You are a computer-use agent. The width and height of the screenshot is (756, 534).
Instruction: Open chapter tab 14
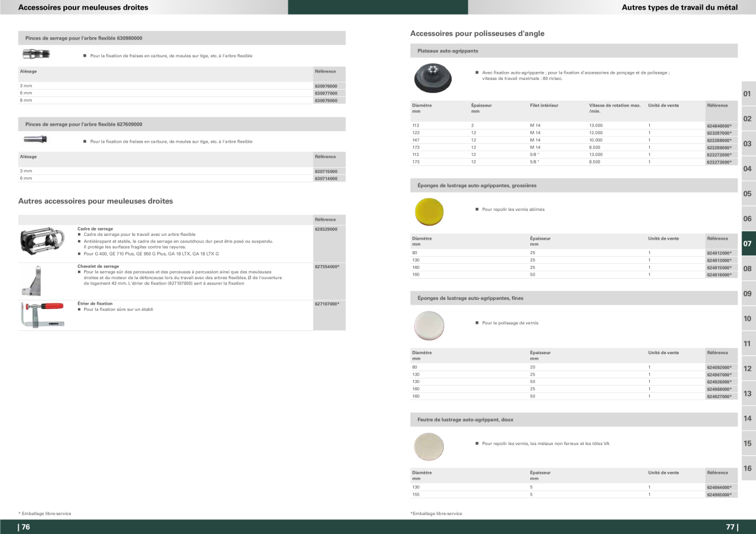(747, 419)
